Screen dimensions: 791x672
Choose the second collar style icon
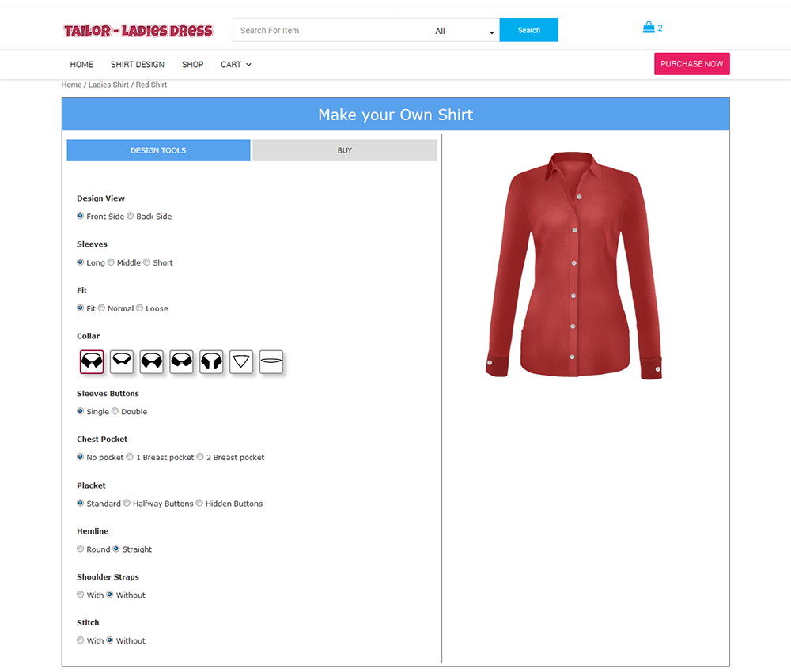coord(122,361)
